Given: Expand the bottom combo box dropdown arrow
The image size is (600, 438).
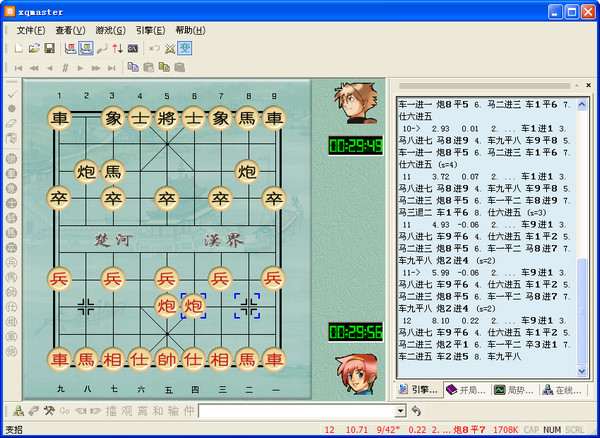Looking at the screenshot, I should coord(400,411).
